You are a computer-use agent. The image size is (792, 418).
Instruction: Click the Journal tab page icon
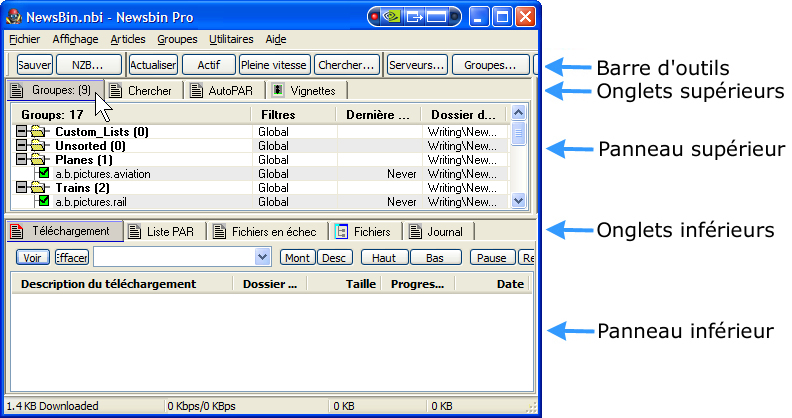click(415, 232)
